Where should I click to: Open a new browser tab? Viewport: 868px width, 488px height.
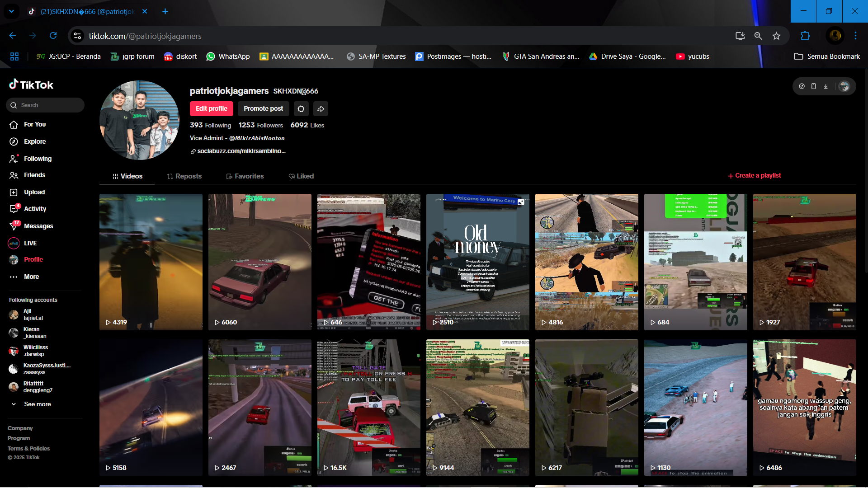click(165, 11)
